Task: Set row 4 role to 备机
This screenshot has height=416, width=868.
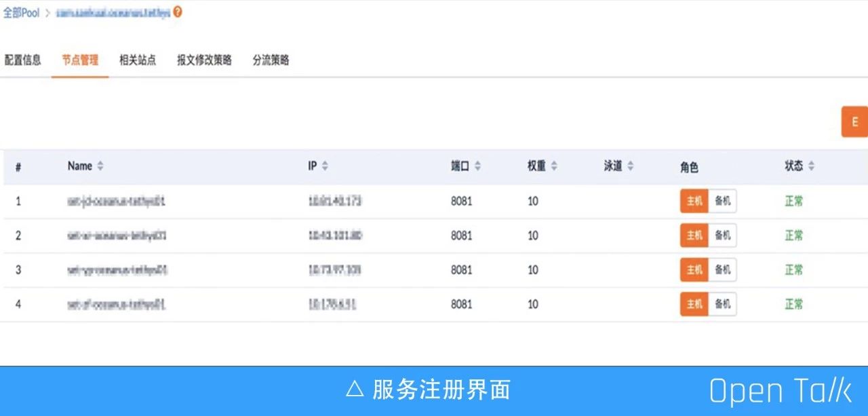Action: (x=723, y=304)
